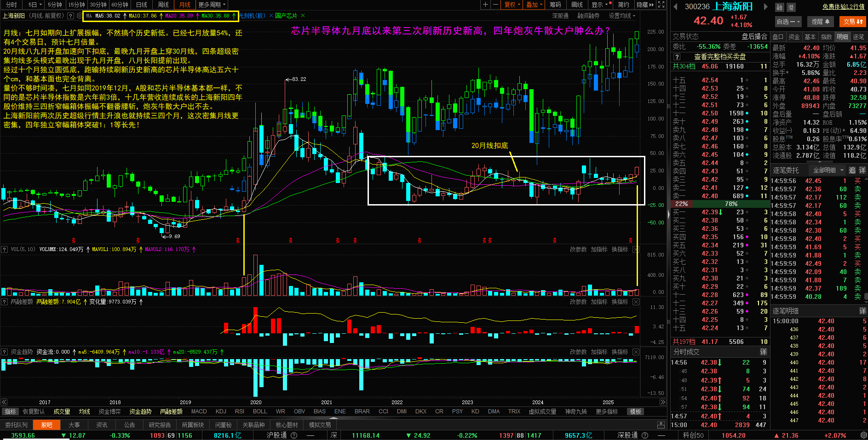Open the margin trading 融 badge

(779, 7)
